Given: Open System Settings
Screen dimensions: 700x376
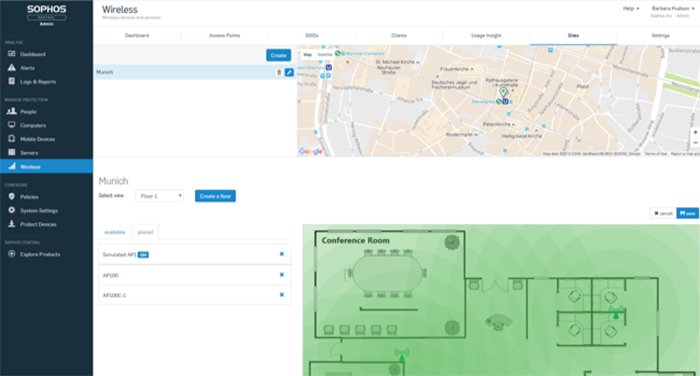Looking at the screenshot, I should pos(38,210).
